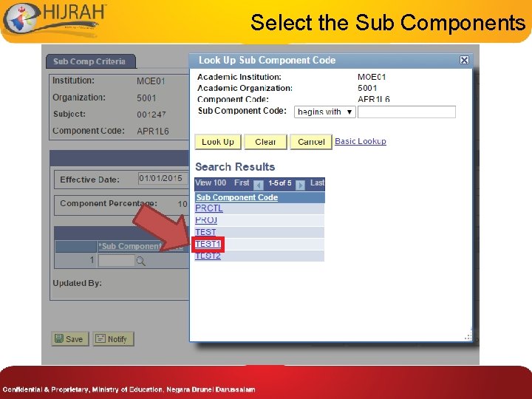Click the Sub Component code input in row 1
The image size is (532, 399).
(117, 261)
